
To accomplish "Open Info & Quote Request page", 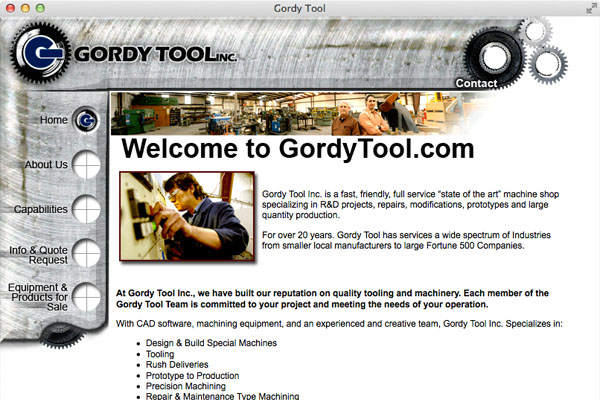I will tap(38, 255).
